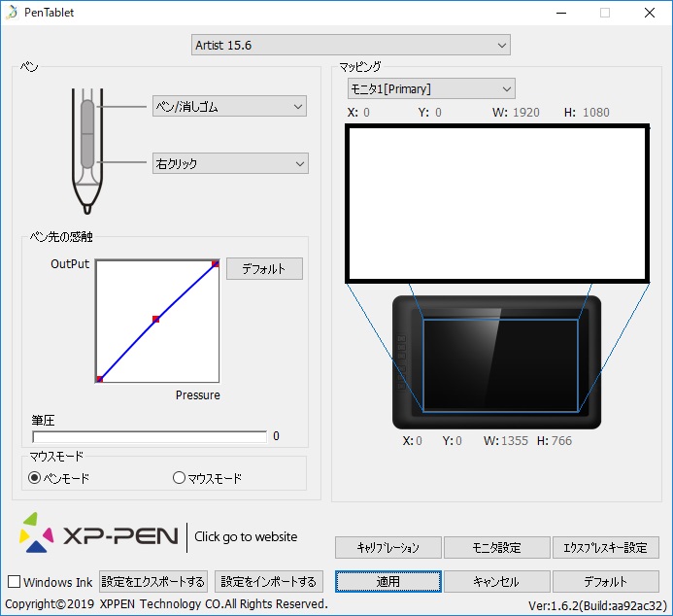Select the top-right pressure curve control point

(x=216, y=262)
